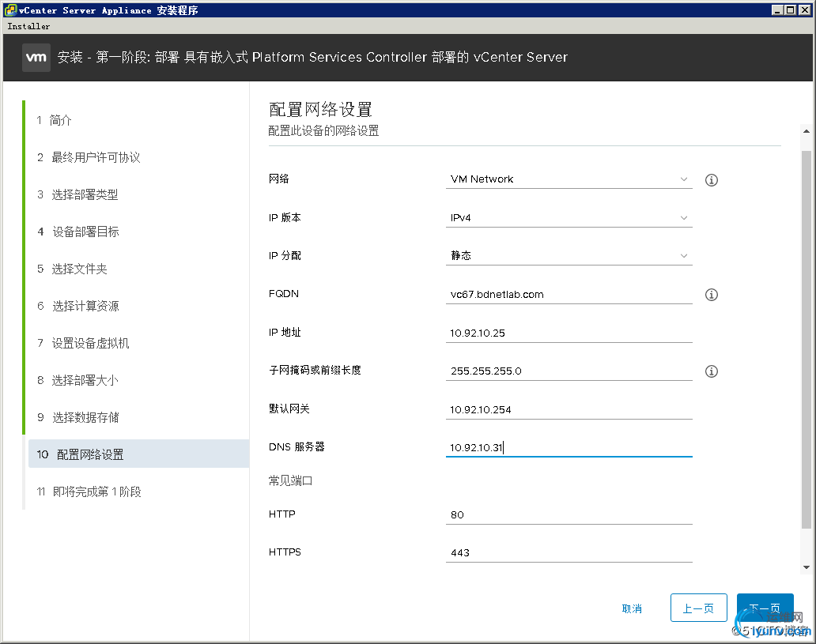Click the 取消 cancel link
The image size is (816, 644).
pyautogui.click(x=632, y=608)
